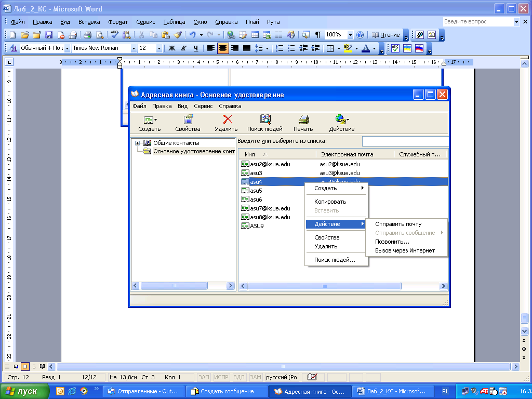Image resolution: width=532 pixels, height=399 pixels.
Task: Align text to the right
Action: point(235,48)
